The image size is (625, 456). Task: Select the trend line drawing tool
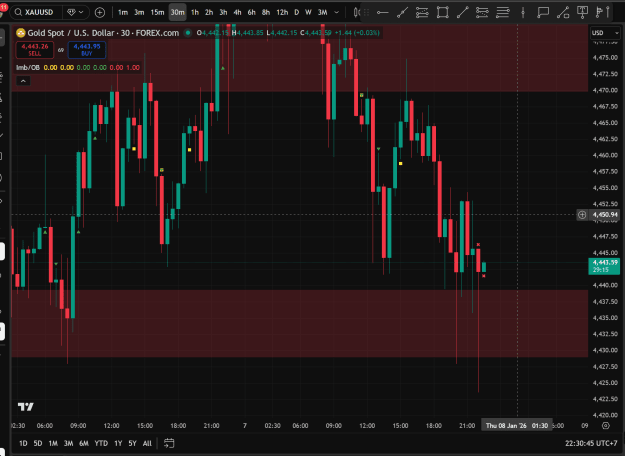click(403, 12)
